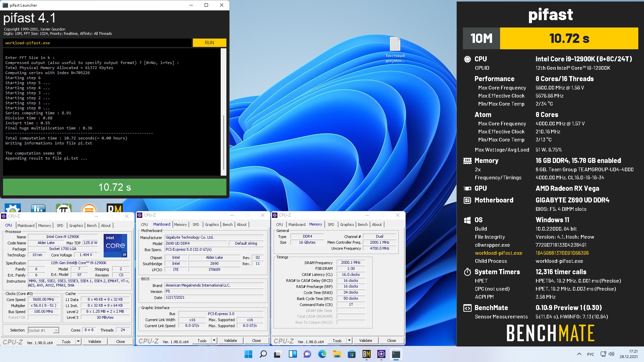Click the 12,316 timer calls text
644x362 pixels.
click(x=561, y=272)
